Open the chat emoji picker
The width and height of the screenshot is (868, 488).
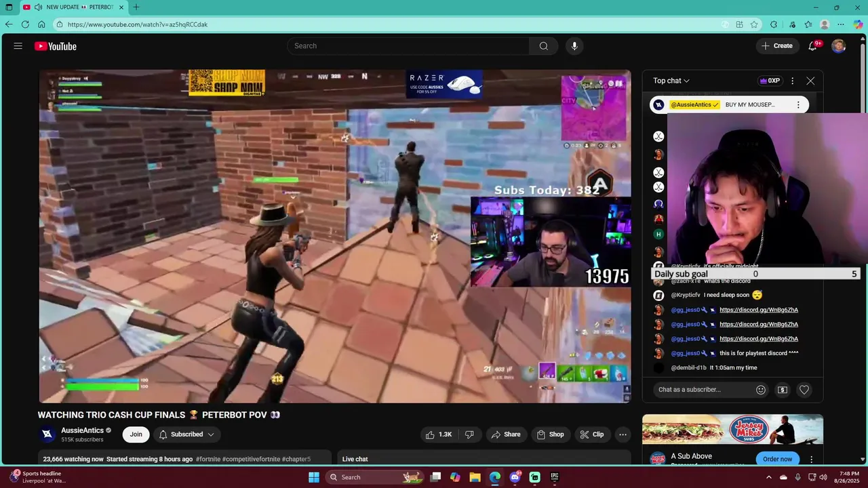(x=761, y=390)
